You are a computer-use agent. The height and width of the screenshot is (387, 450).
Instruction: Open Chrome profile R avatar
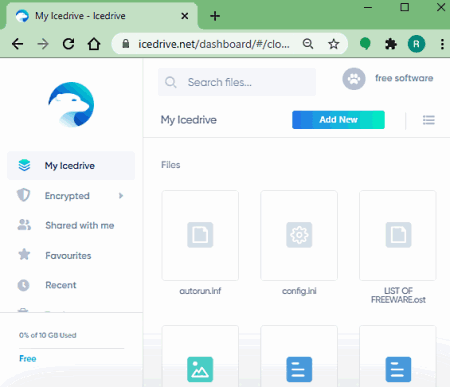416,44
